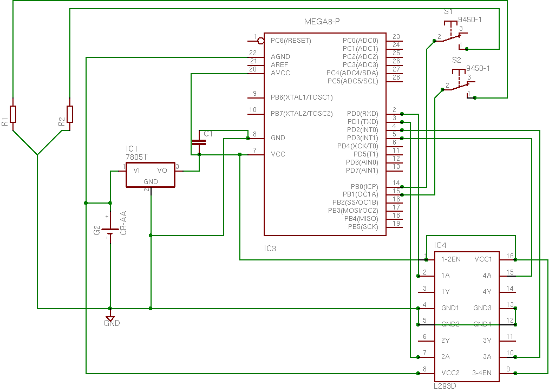Viewport: 549px width, 392px height.
Task: Click the 9450-1 label beside switch S1
Action: coord(470,19)
